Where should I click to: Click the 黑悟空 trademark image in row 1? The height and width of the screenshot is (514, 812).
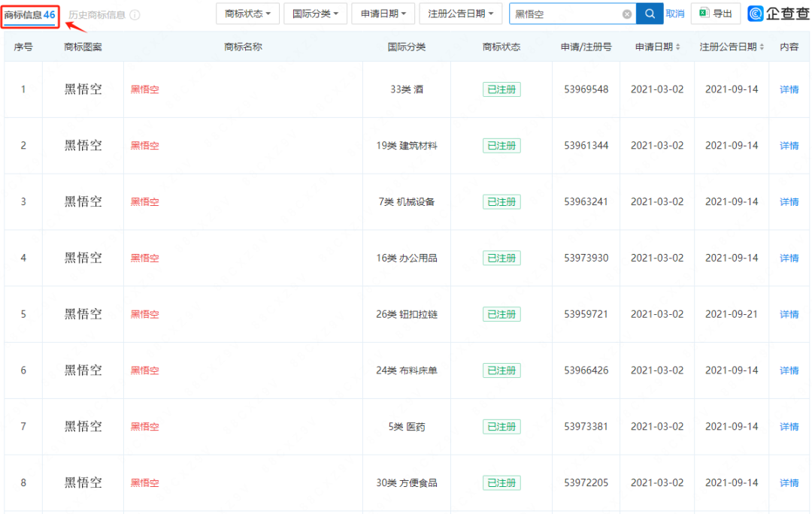(83, 89)
